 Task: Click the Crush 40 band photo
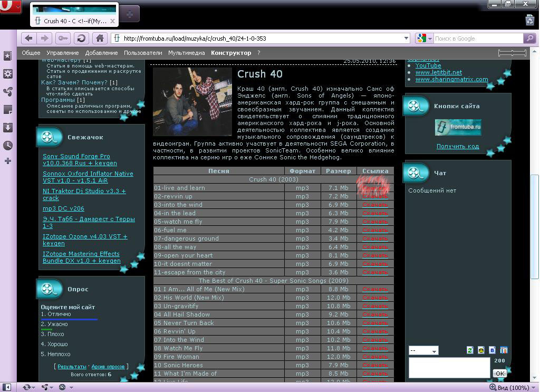[192, 102]
